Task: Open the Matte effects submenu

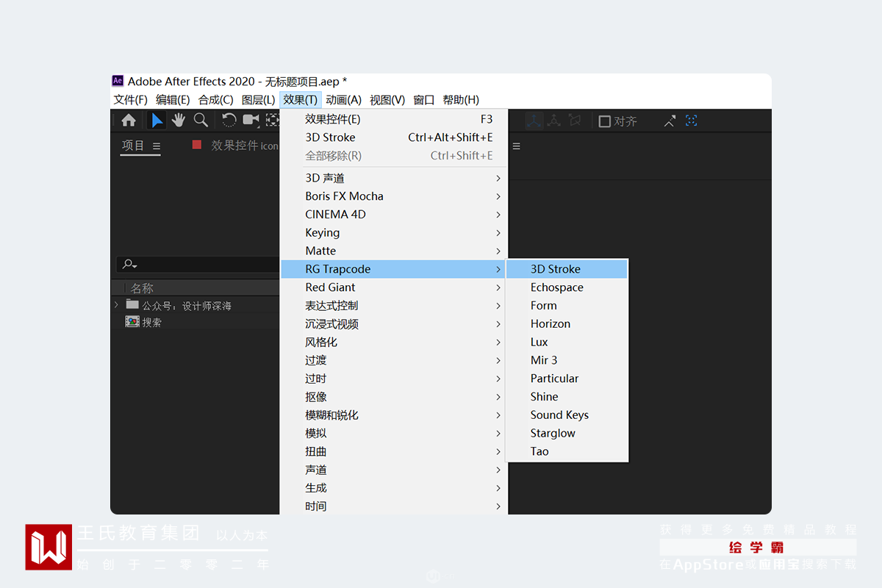Action: click(x=393, y=251)
